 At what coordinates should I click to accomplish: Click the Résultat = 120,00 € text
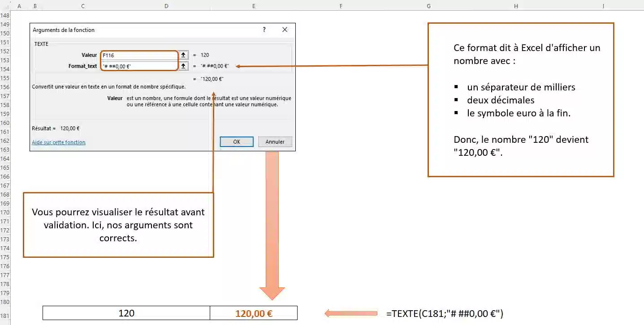pyautogui.click(x=56, y=128)
